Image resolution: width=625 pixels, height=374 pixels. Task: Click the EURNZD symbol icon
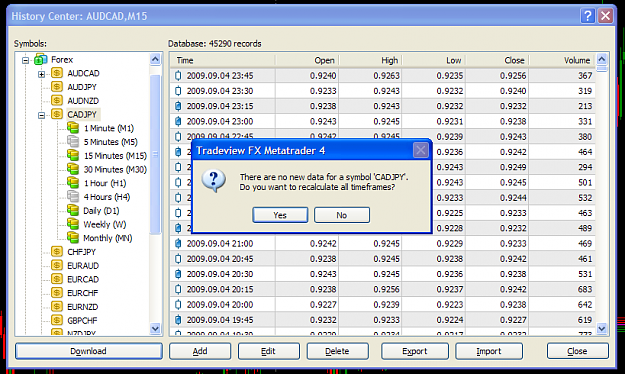coord(57,307)
